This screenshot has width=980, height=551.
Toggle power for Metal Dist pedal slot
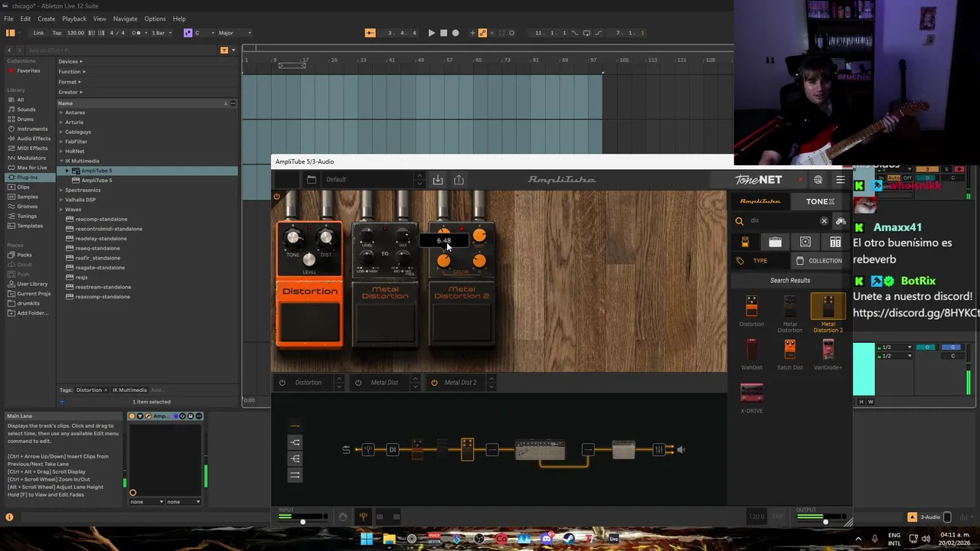point(358,383)
